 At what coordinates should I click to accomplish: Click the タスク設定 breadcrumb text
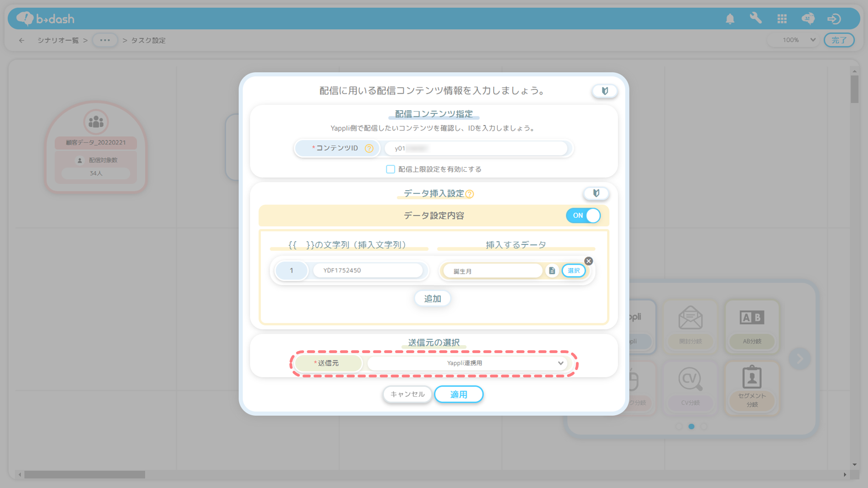point(148,40)
